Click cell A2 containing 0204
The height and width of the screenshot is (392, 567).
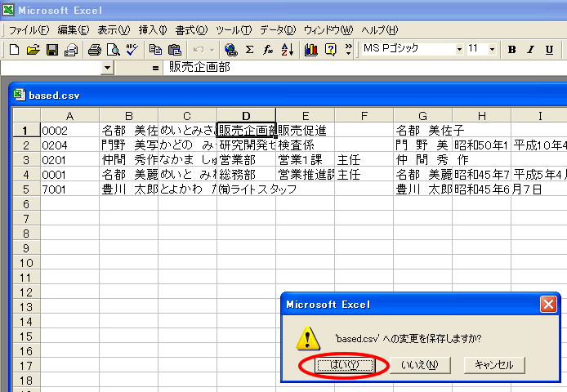(69, 145)
